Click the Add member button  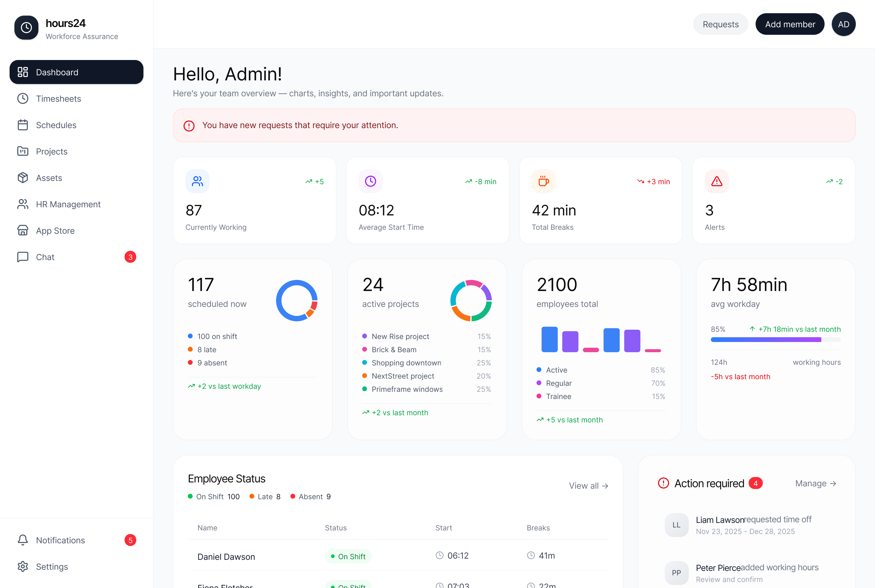[x=790, y=24]
